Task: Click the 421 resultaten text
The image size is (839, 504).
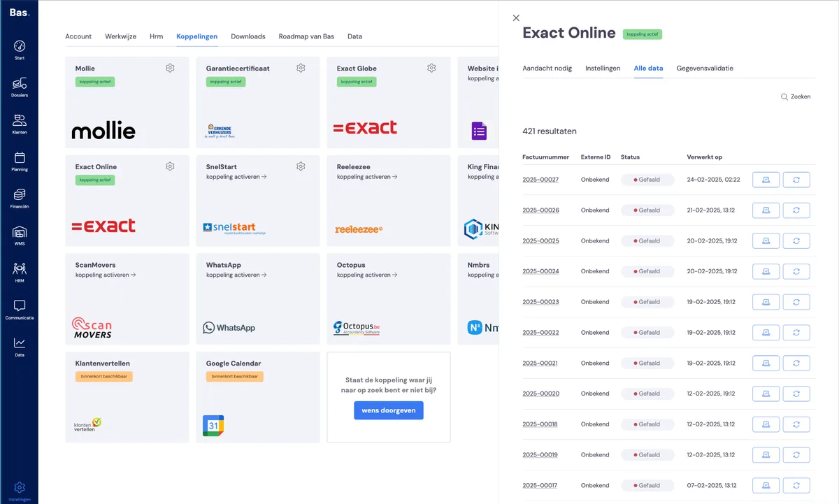Action: pyautogui.click(x=550, y=131)
